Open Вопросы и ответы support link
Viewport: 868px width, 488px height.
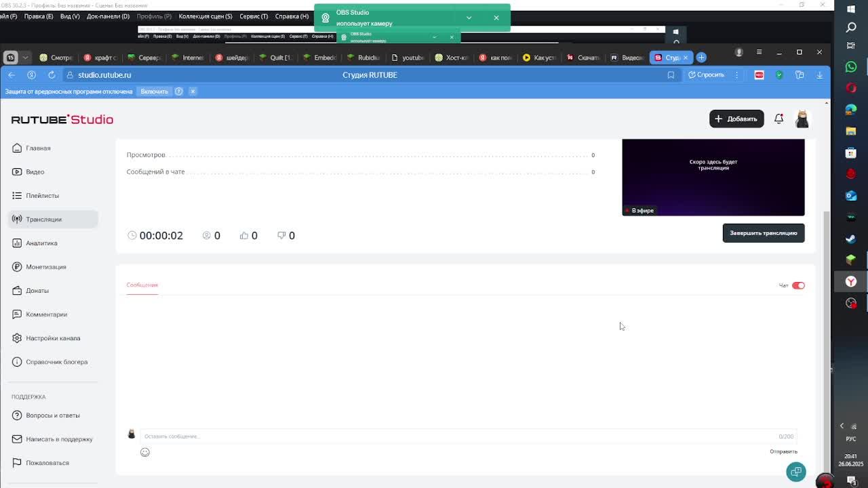coord(53,415)
